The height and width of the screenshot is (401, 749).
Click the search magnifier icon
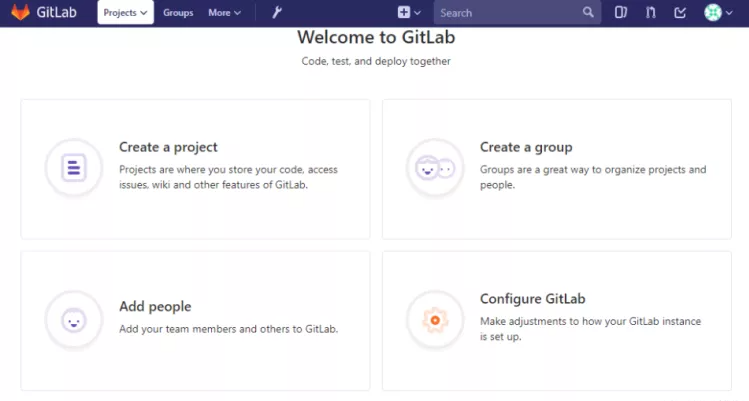coord(588,12)
